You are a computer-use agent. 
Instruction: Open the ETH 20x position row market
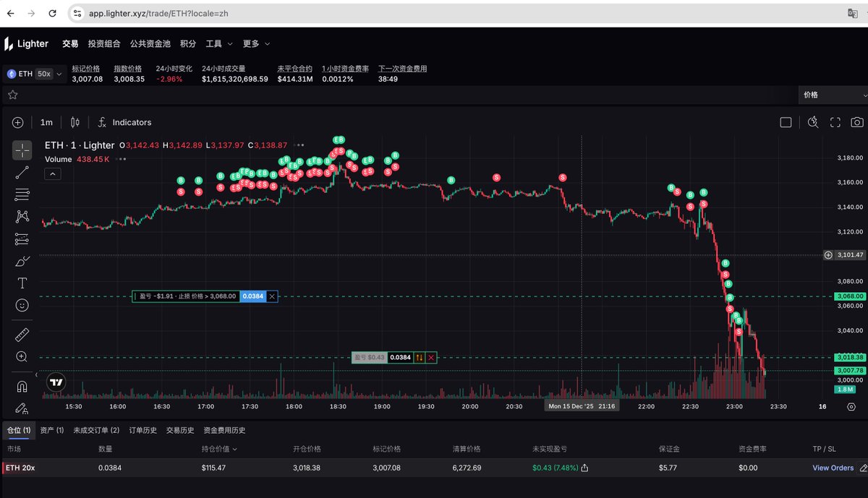[20, 468]
